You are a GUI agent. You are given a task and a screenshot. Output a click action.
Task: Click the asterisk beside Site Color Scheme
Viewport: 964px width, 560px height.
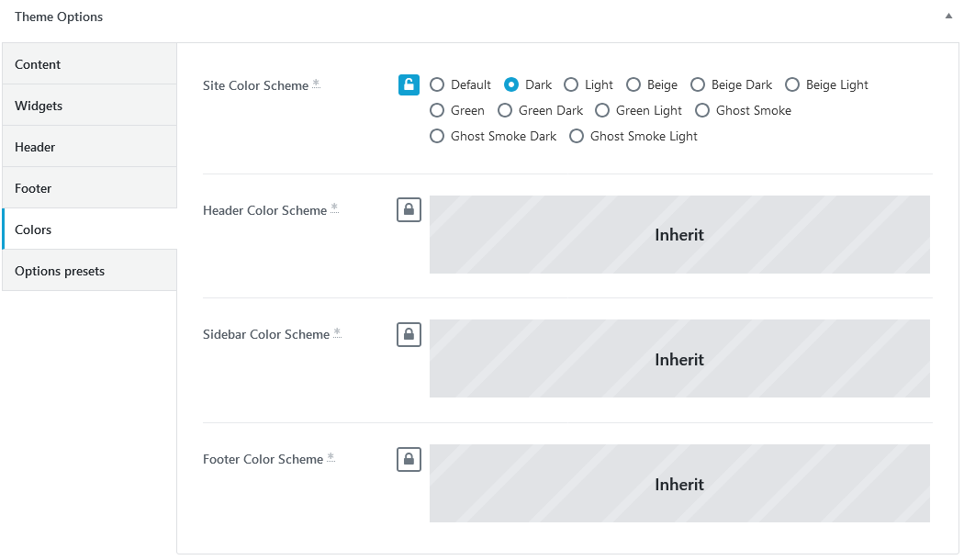[316, 83]
